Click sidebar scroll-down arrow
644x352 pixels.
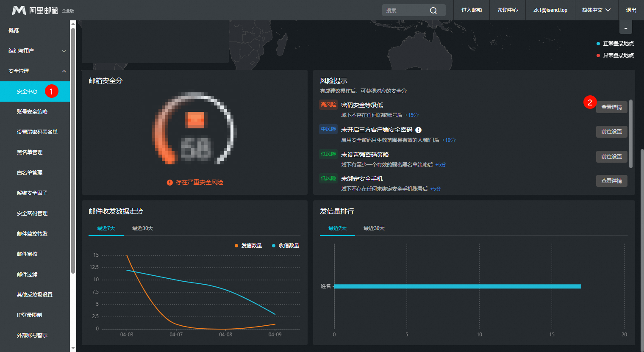tap(73, 348)
